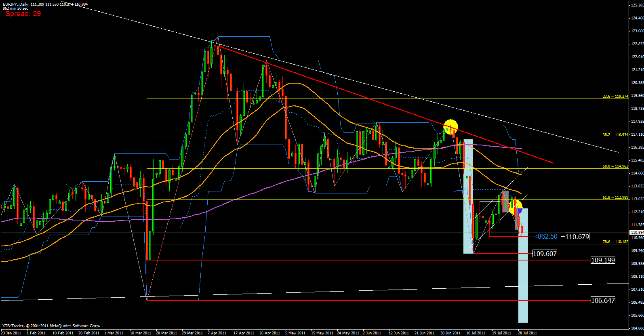This screenshot has height=336, width=644.
Task: Click the 124.460 value on the price axis
Action: (x=637, y=18)
